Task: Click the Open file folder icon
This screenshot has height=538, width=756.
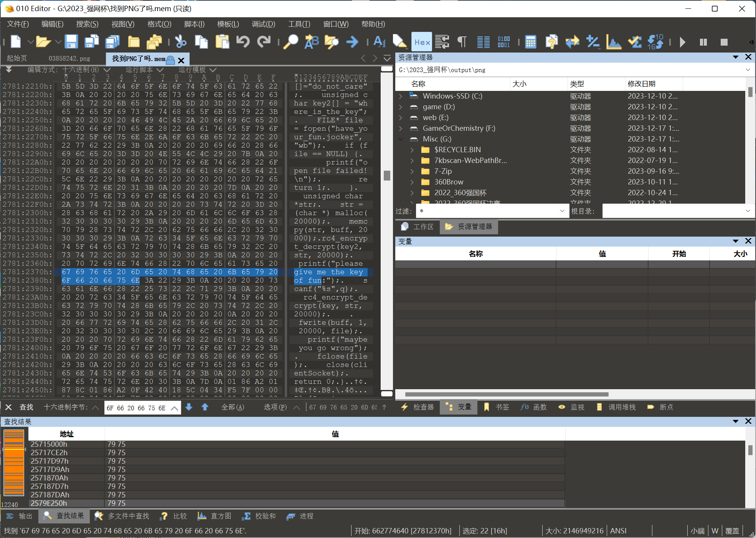Action: tap(43, 41)
